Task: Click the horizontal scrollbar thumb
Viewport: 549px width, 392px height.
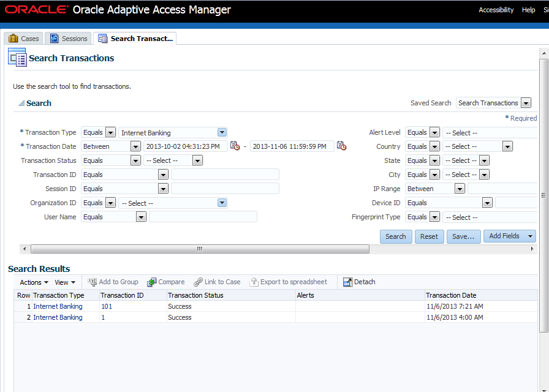Action: coord(200,249)
